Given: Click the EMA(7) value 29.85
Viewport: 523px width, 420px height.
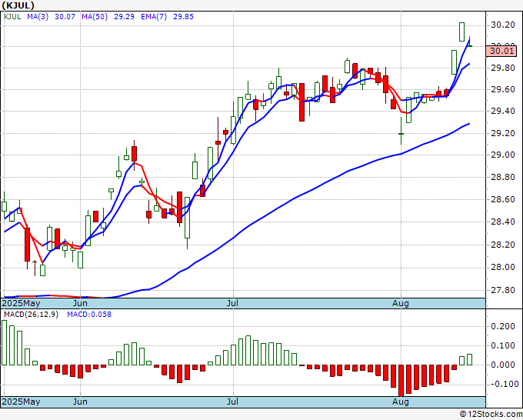Looking at the screenshot, I should 183,17.
